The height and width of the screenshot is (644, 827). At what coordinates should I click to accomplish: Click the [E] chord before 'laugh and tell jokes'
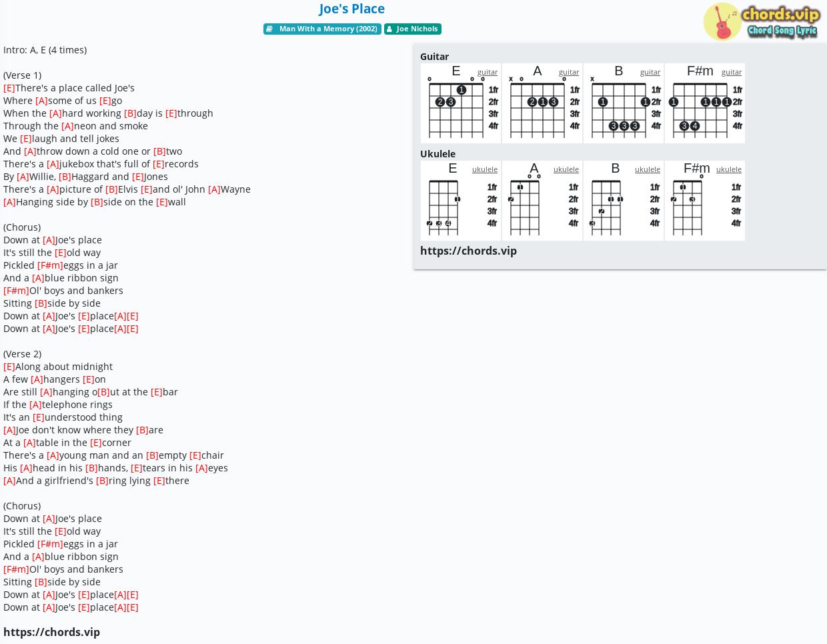[x=26, y=139]
